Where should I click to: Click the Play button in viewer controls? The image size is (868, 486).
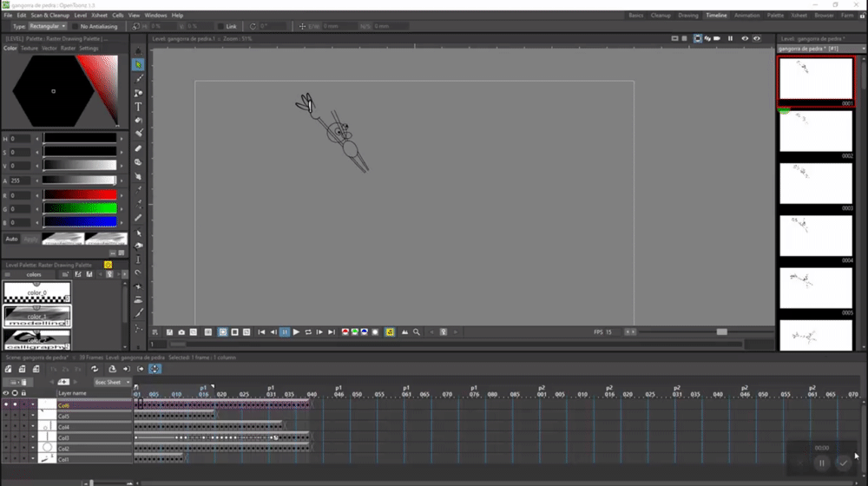click(x=296, y=332)
